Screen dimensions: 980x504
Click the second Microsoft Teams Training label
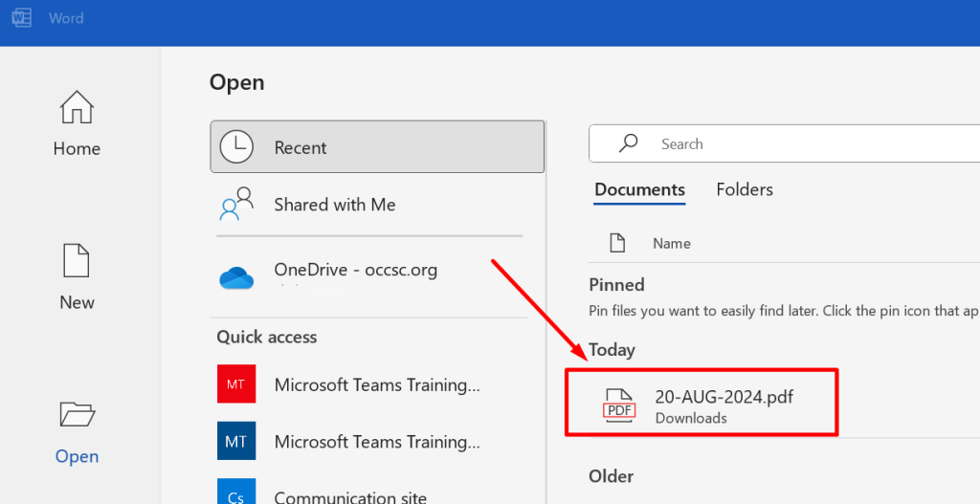(x=377, y=442)
